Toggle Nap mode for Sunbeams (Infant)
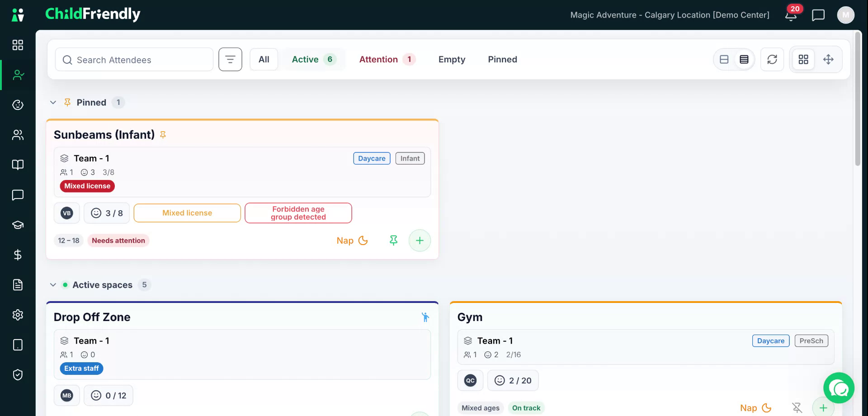Viewport: 868px width, 416px height. pos(352,241)
